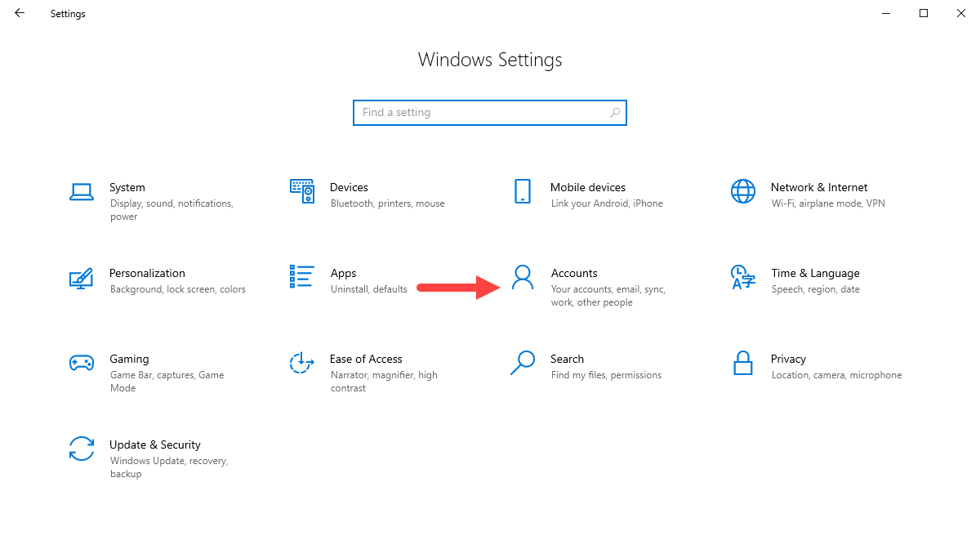Open the Devices category title
Screen dimensions: 980x554
(x=349, y=187)
